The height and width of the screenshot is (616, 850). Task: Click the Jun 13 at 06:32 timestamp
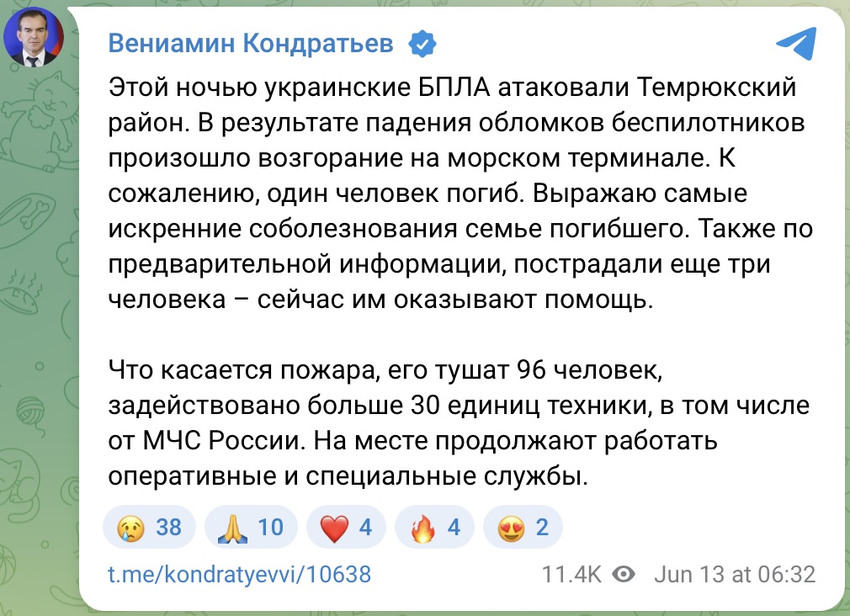click(x=735, y=574)
